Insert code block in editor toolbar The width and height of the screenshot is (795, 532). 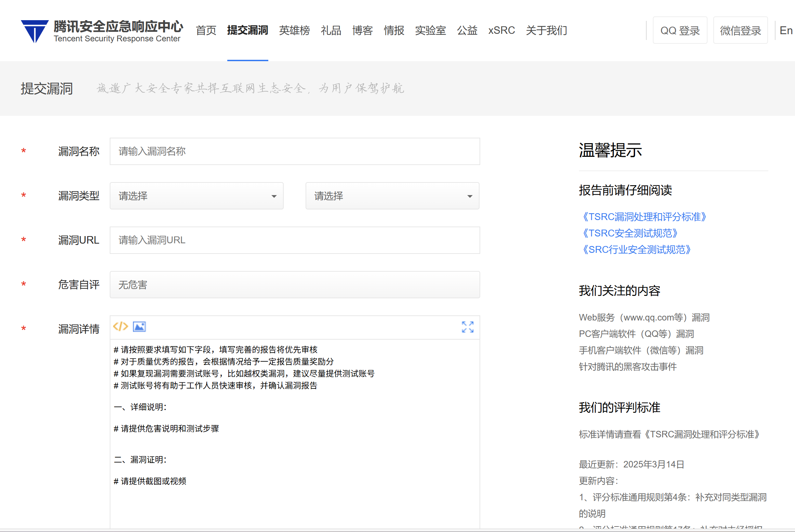(120, 327)
